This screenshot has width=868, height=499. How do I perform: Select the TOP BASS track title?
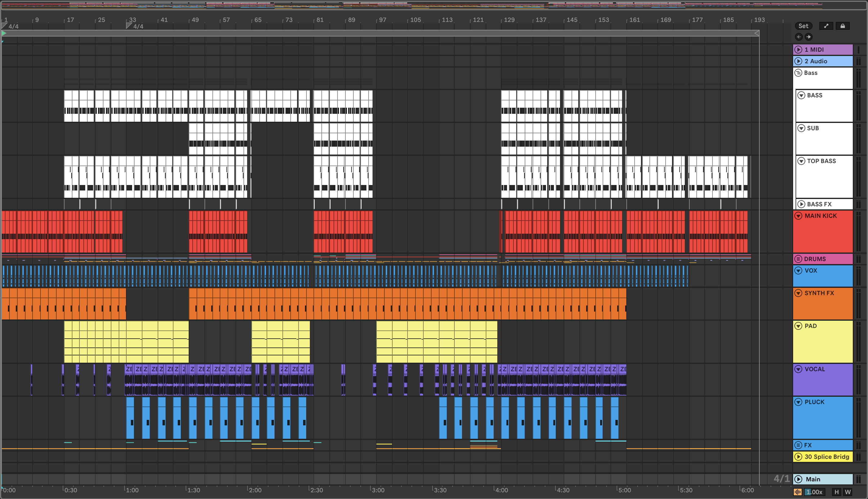click(x=821, y=161)
